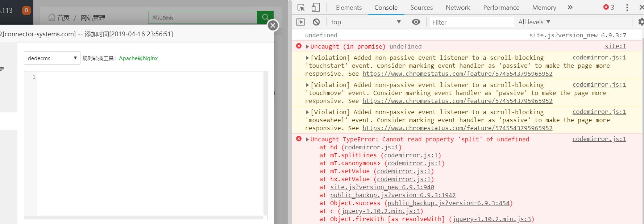
Task: Open codemirror.js:1 in the 'at hd' frame
Action: (x=371, y=147)
